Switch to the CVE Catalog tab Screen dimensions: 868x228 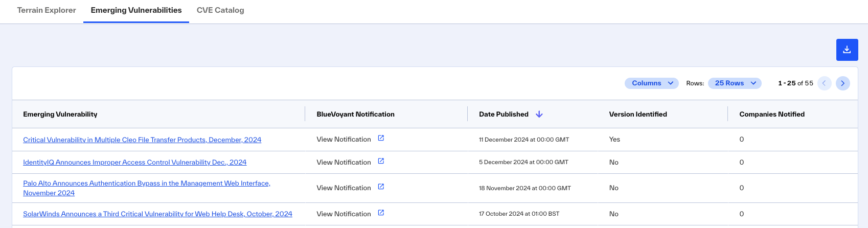220,10
